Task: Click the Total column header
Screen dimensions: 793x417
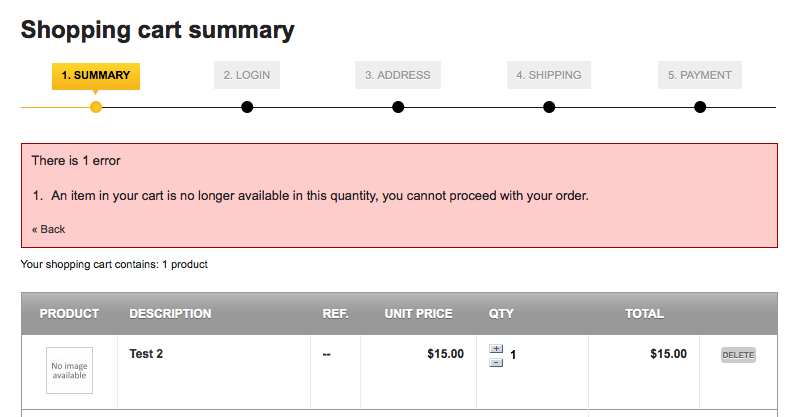Action: (644, 314)
